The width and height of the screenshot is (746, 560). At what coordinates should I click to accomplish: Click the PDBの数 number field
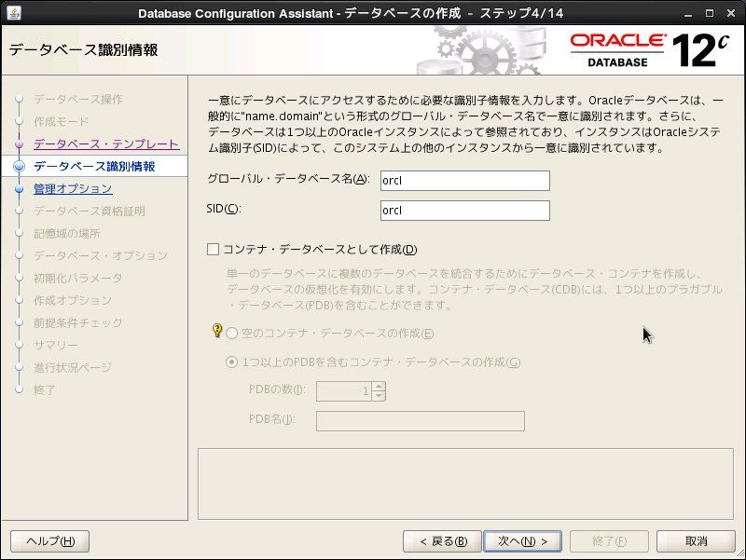pos(344,391)
